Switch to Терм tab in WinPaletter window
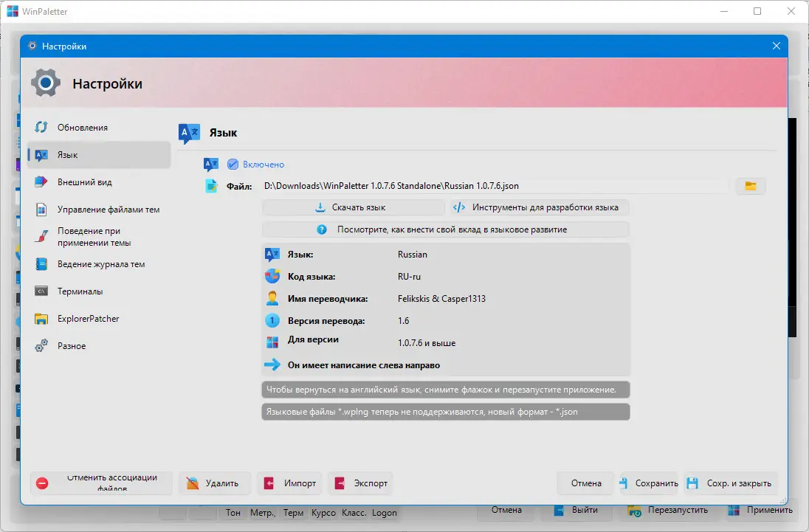 293,512
